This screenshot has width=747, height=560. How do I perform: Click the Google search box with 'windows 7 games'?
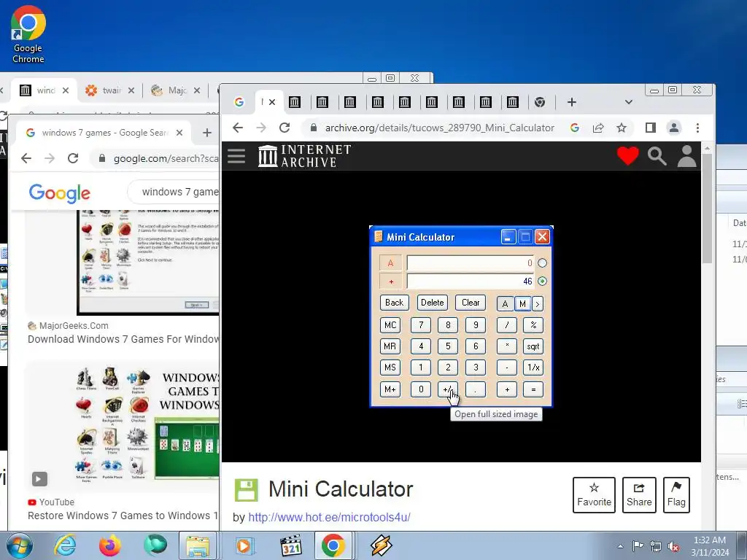coord(174,192)
